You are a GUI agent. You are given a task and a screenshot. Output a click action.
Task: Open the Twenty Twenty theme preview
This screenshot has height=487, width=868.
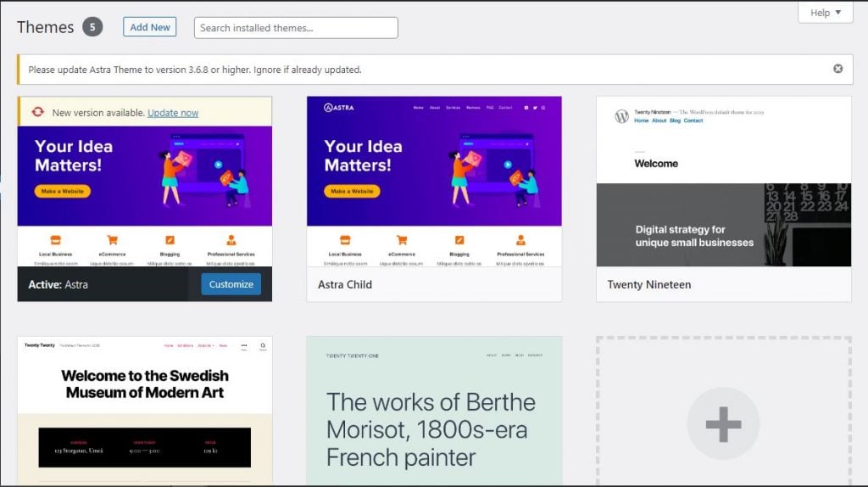tap(144, 411)
